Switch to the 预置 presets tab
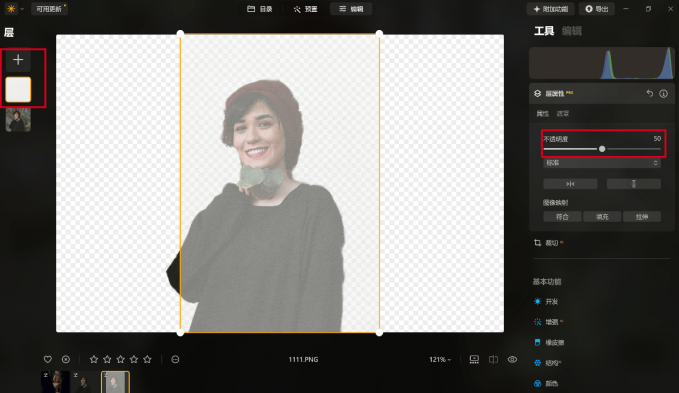The height and width of the screenshot is (393, 679). pyautogui.click(x=305, y=9)
